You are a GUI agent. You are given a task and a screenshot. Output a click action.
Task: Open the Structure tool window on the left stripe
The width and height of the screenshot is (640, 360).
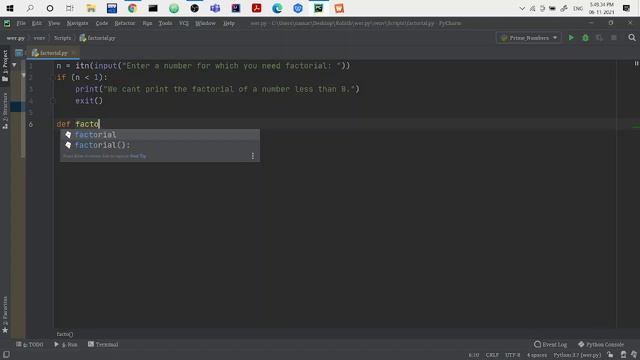click(x=5, y=111)
